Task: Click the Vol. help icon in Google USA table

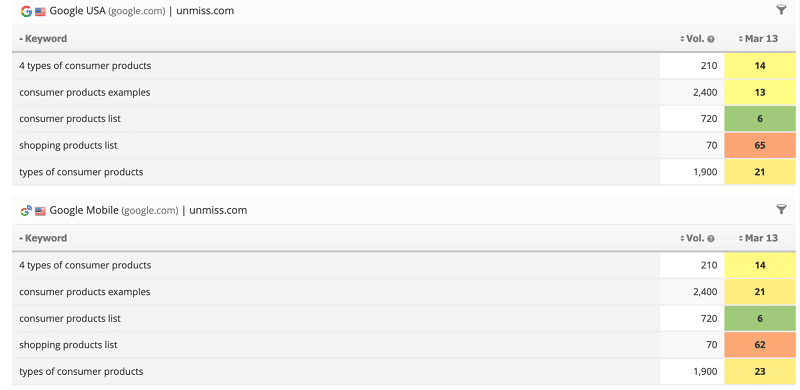Action: 711,39
